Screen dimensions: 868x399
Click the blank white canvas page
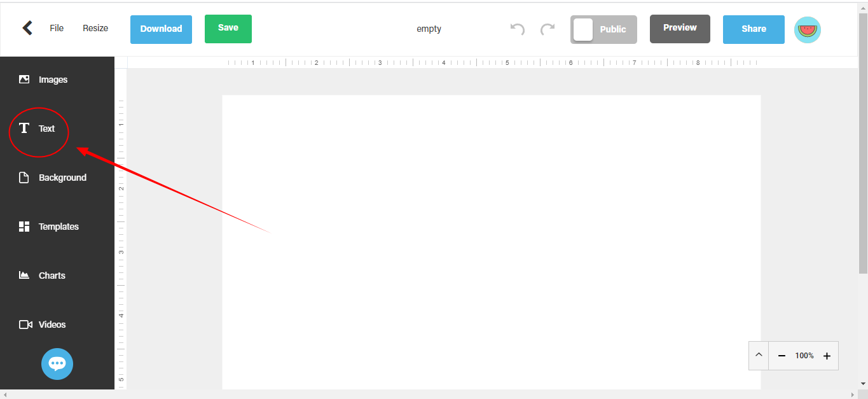point(491,242)
